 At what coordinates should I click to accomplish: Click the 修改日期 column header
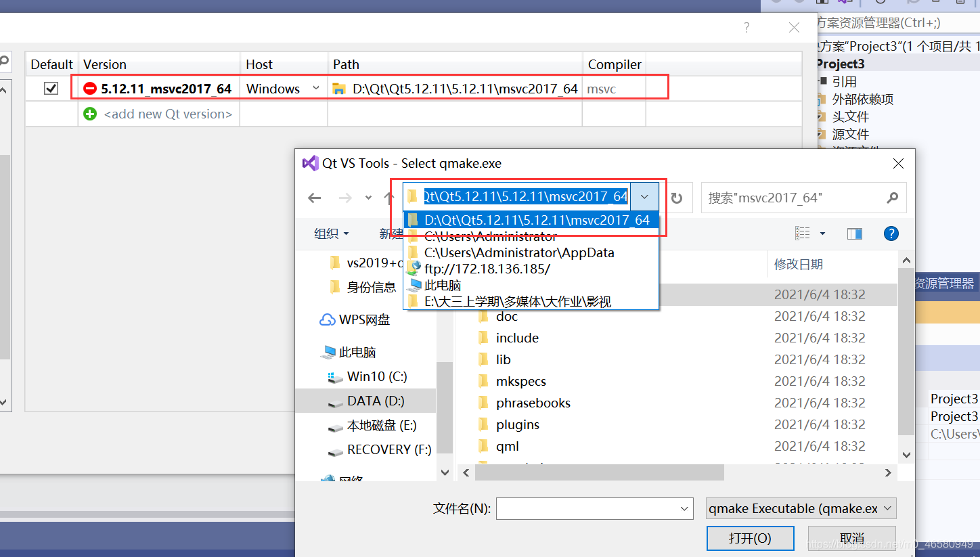799,264
